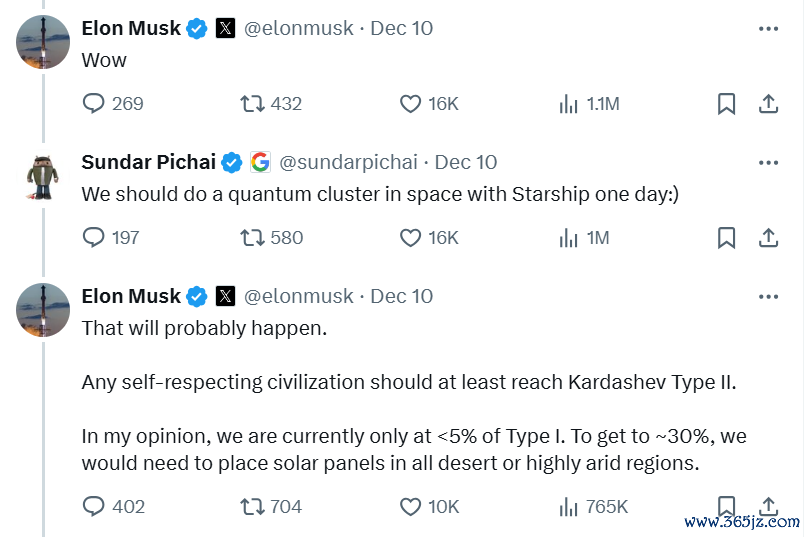The image size is (807, 537).
Task: Click the Google affiliation badge
Action: pyautogui.click(x=260, y=162)
